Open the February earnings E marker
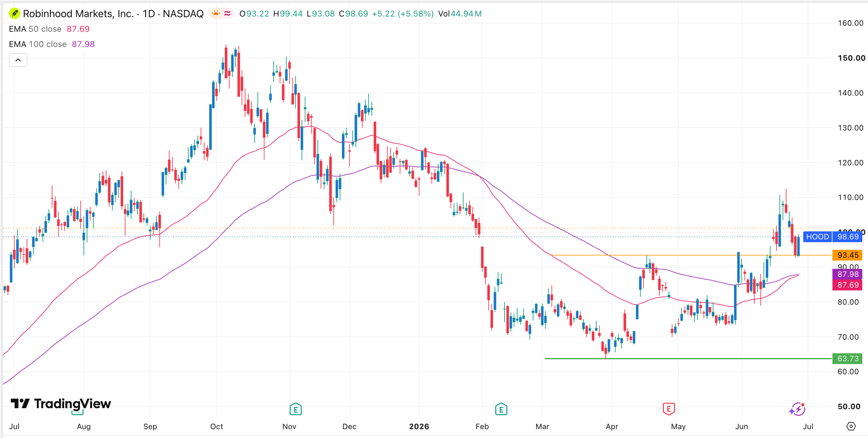868x438 pixels. tap(501, 409)
